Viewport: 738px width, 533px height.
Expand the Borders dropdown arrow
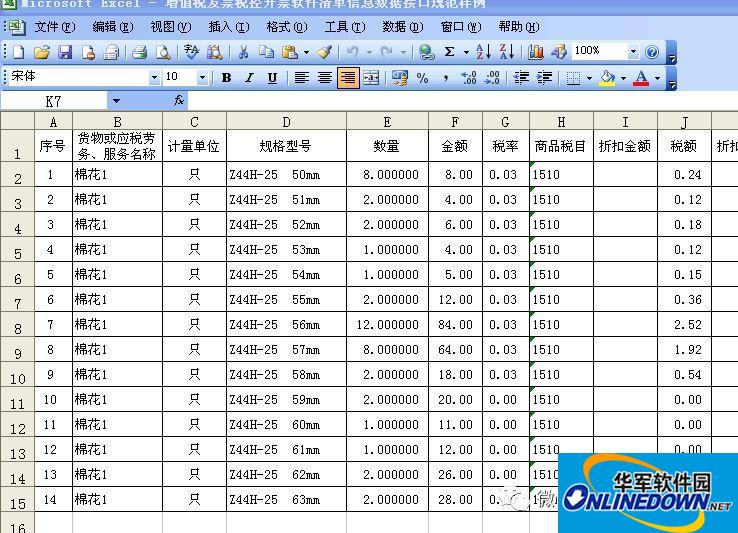click(589, 78)
